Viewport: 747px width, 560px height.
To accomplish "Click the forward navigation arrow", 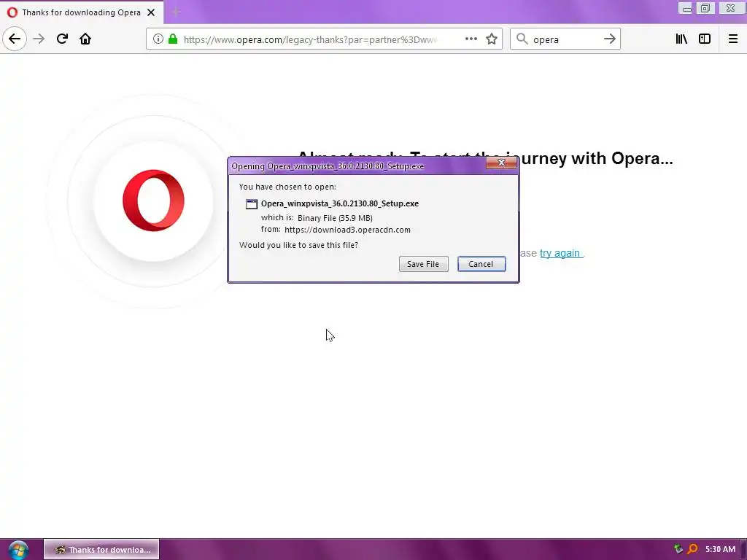I will point(39,39).
